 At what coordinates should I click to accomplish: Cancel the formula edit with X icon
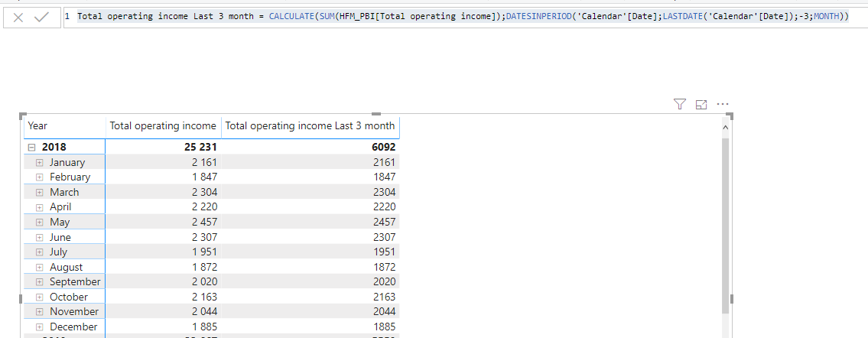tap(18, 17)
